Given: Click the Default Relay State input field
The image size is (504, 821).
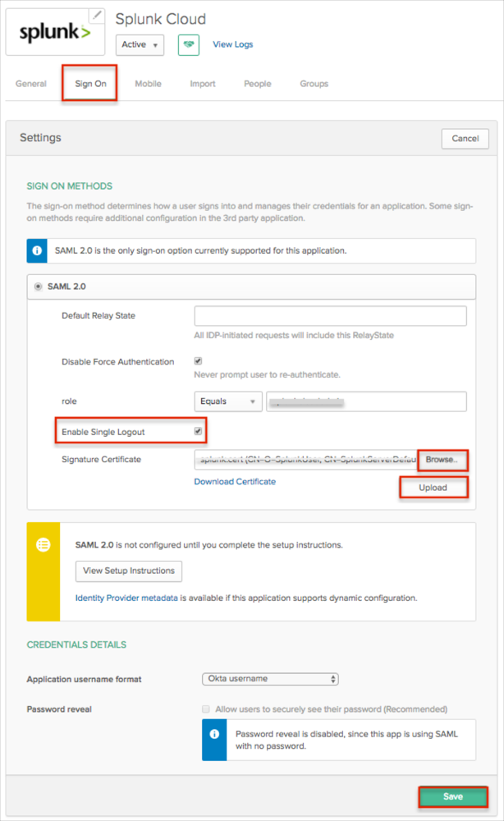Looking at the screenshot, I should click(x=330, y=316).
